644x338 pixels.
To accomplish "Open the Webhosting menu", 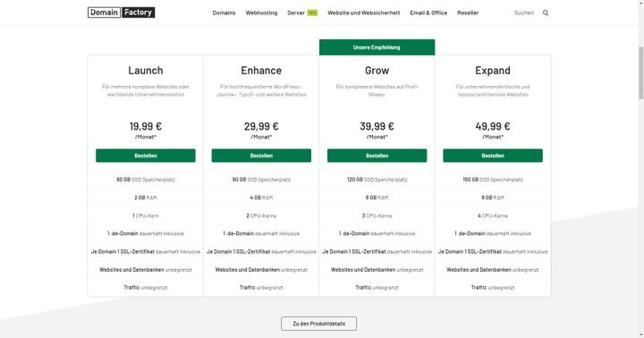I will [x=261, y=13].
